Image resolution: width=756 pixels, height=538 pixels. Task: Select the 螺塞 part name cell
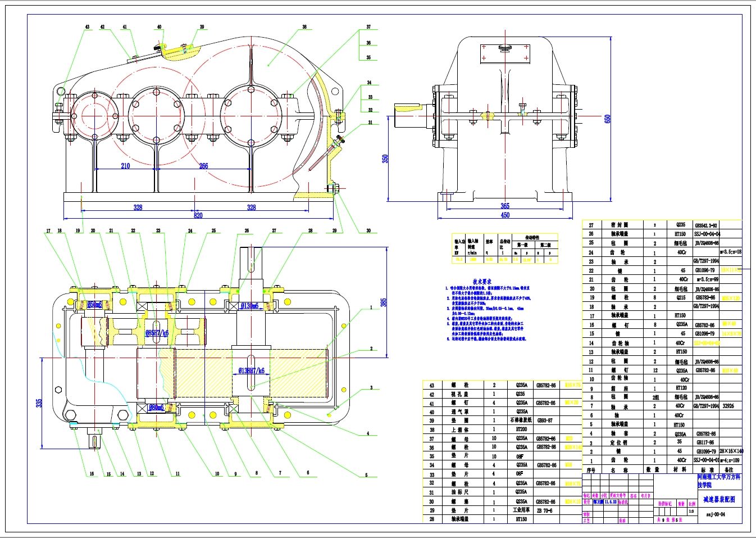(x=459, y=501)
